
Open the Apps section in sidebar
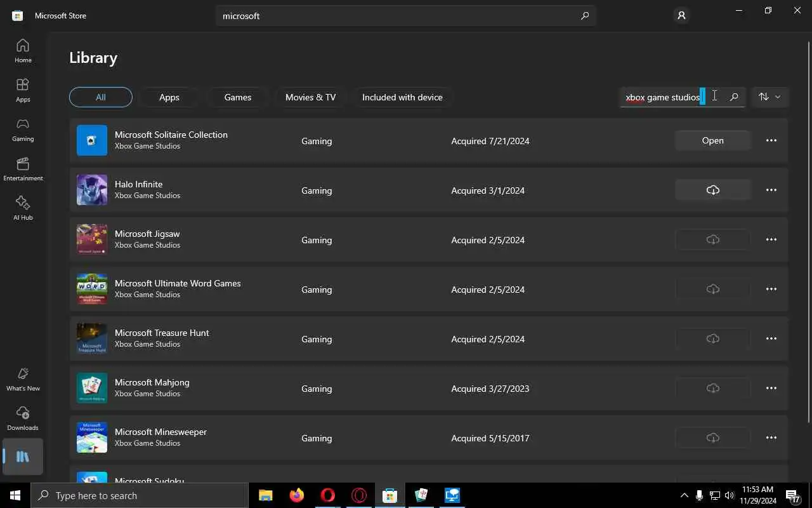[x=23, y=90]
